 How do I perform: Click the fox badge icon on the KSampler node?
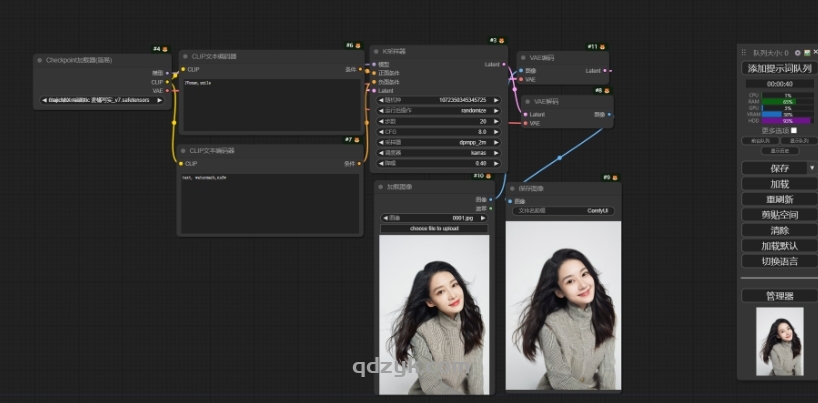(502, 41)
